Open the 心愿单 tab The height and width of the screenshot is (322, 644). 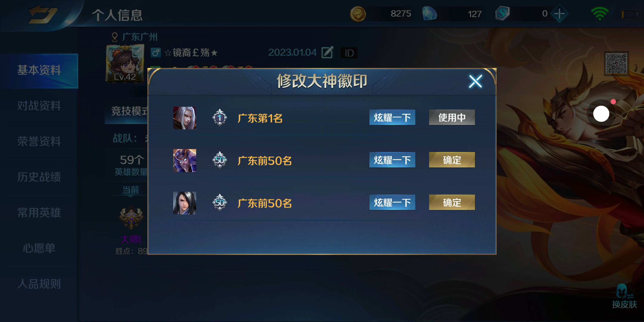pos(39,248)
